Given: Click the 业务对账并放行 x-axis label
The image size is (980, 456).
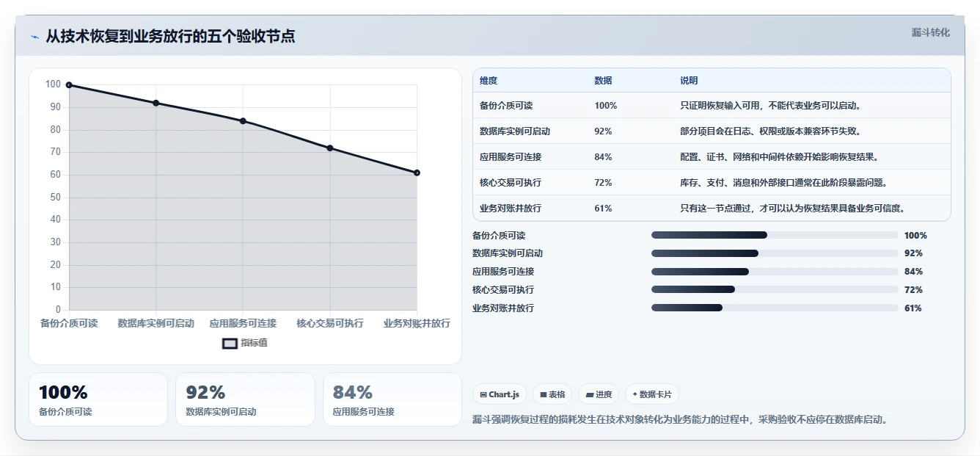Looking at the screenshot, I should 417,323.
